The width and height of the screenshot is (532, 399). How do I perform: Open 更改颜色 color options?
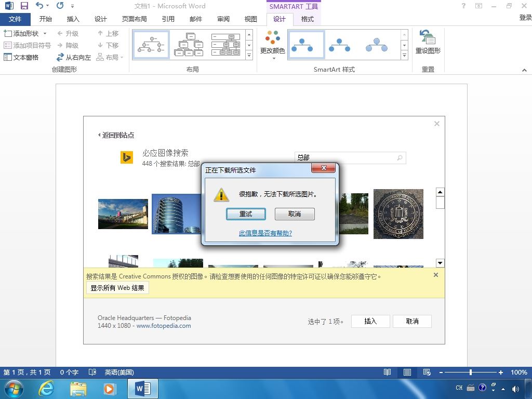(272, 45)
